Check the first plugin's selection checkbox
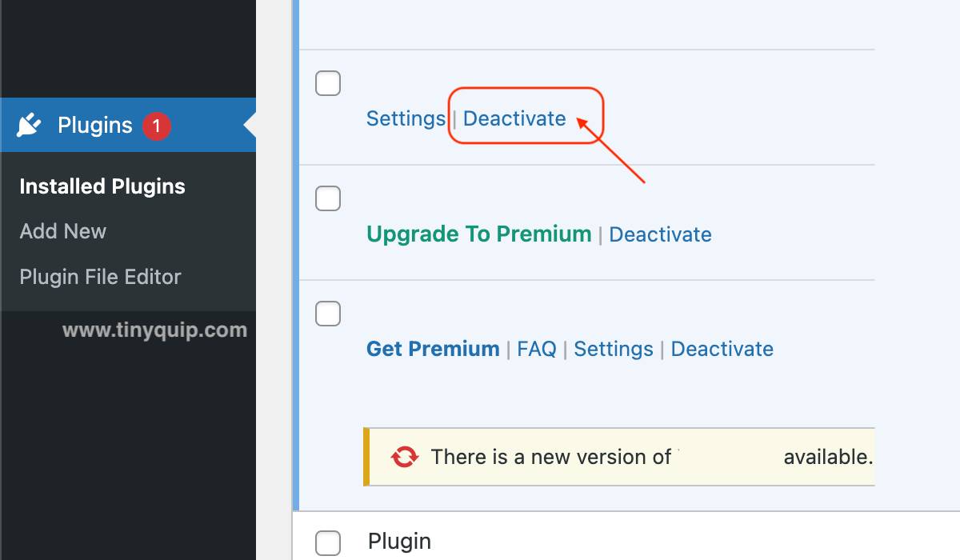The width and height of the screenshot is (960, 560). click(327, 83)
